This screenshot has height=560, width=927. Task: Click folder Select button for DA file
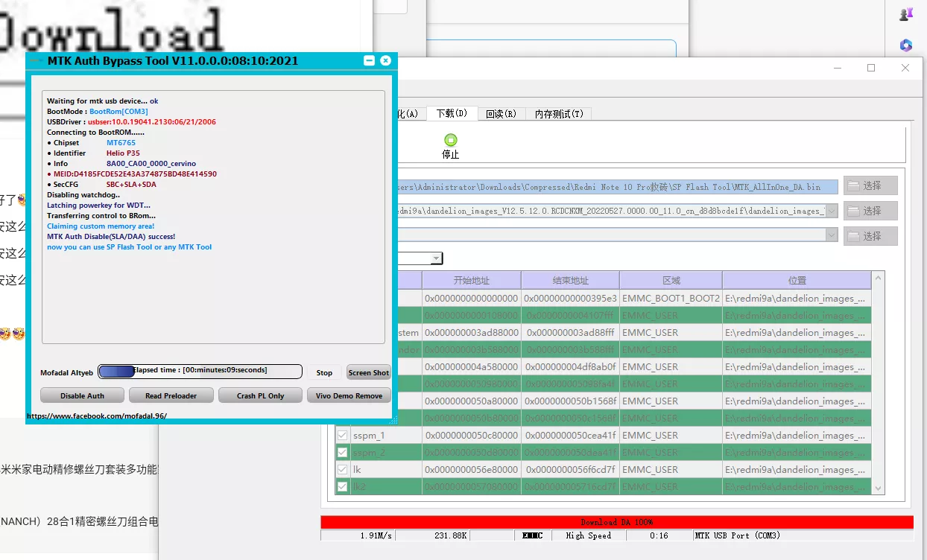coord(870,185)
